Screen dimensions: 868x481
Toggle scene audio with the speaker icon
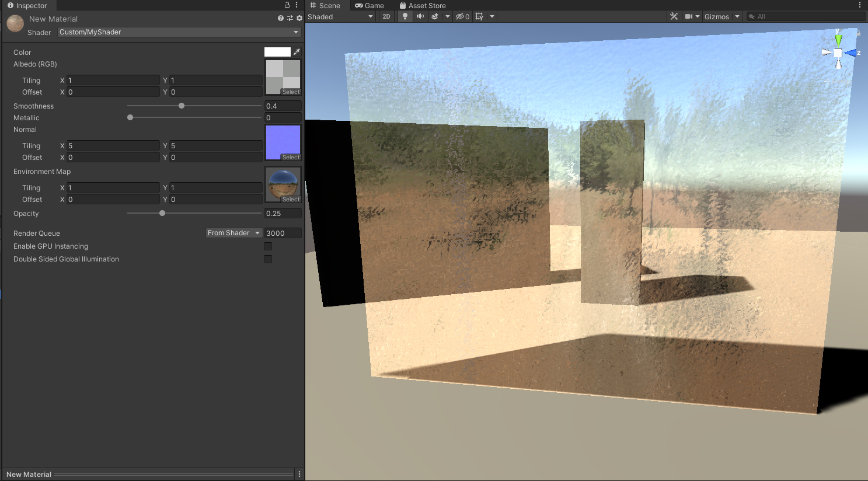click(420, 16)
